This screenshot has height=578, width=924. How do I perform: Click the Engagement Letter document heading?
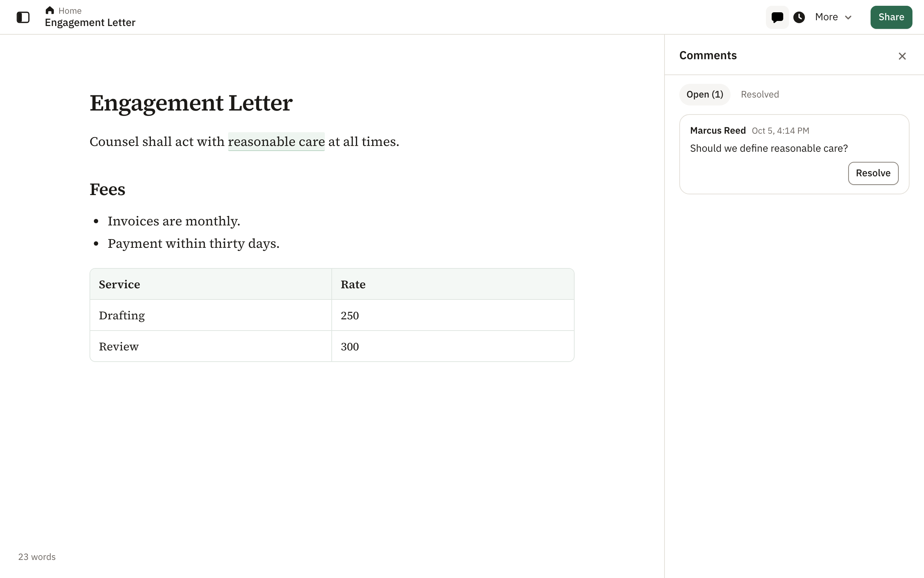(191, 103)
